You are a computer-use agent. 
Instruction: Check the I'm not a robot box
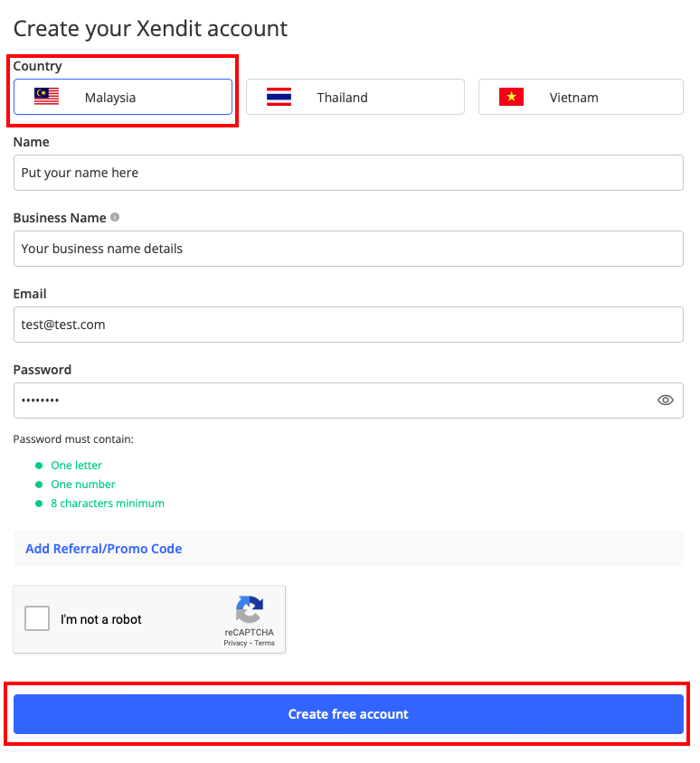click(37, 618)
